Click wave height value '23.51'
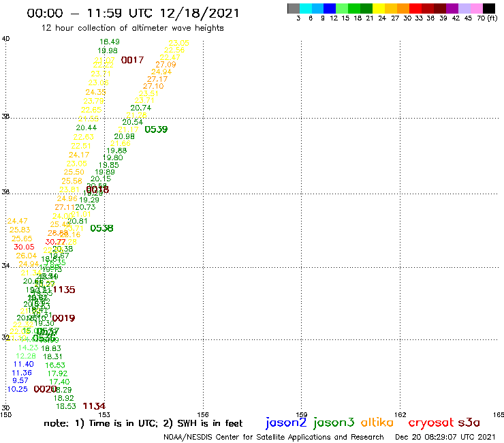Screen dimensions: 504x443 point(148,93)
